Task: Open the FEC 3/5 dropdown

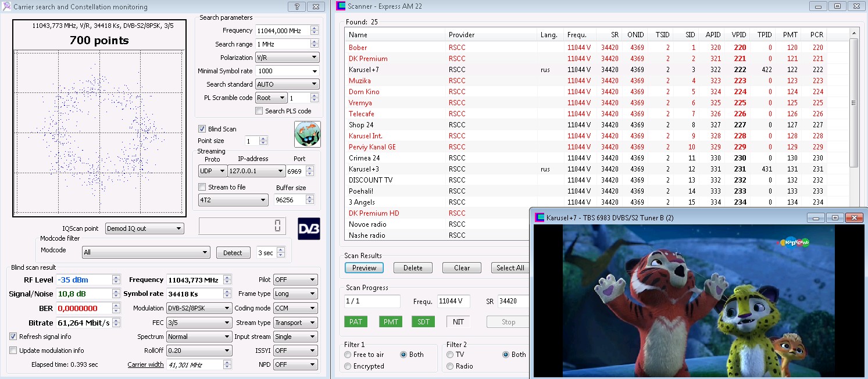Action: click(199, 323)
